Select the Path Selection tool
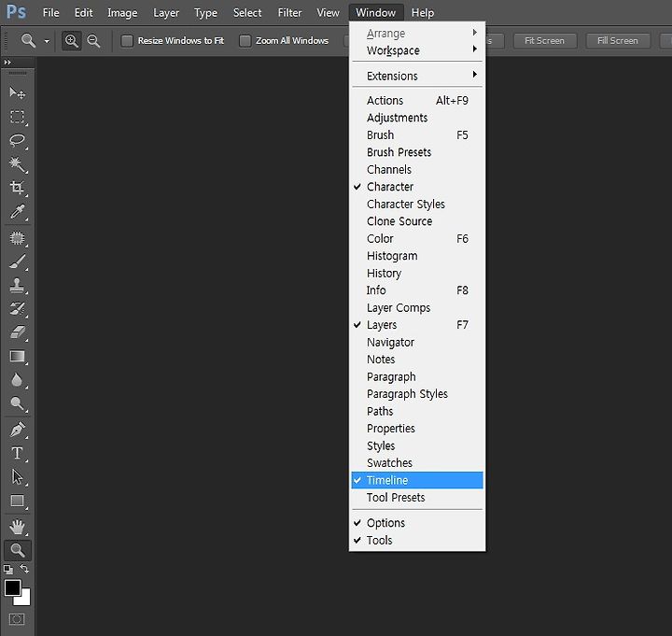 pos(17,477)
